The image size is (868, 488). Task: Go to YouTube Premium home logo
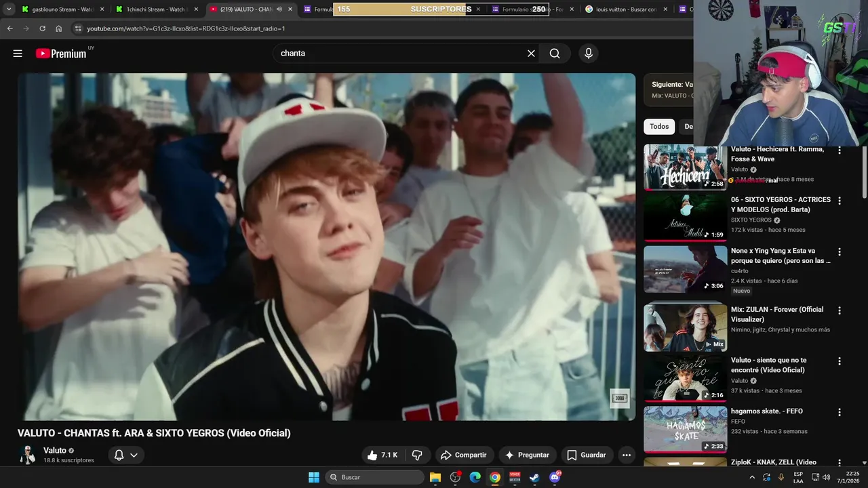61,54
